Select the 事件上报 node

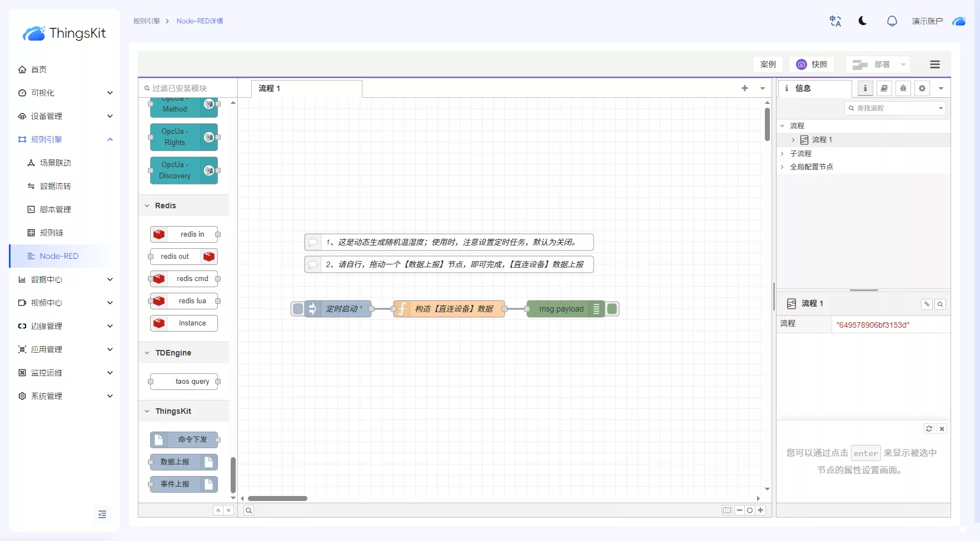[183, 484]
